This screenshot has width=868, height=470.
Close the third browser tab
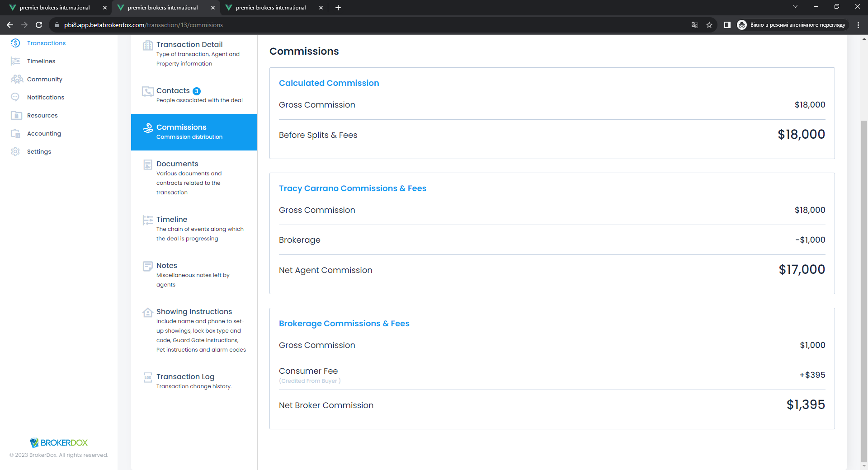pyautogui.click(x=321, y=8)
